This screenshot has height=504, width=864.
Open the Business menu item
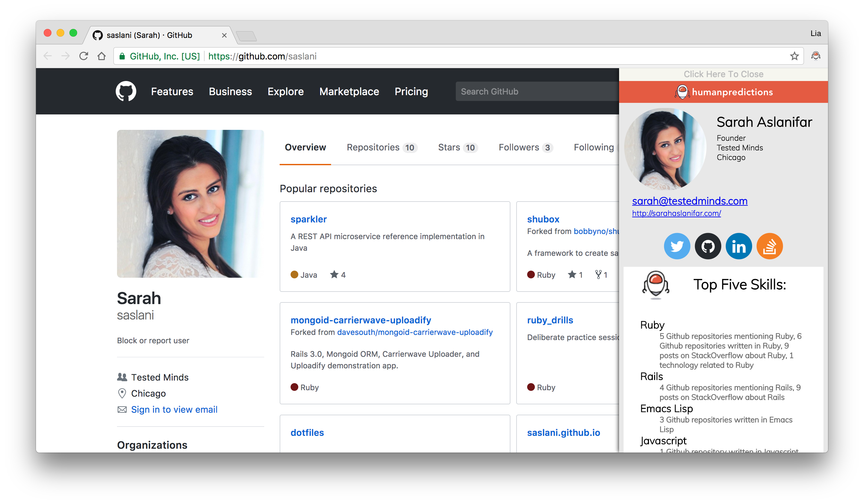230,92
